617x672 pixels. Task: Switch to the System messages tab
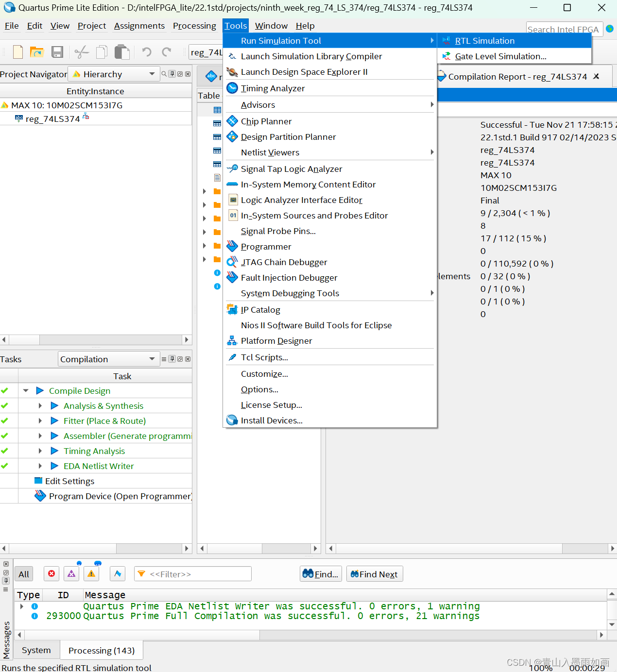point(36,650)
